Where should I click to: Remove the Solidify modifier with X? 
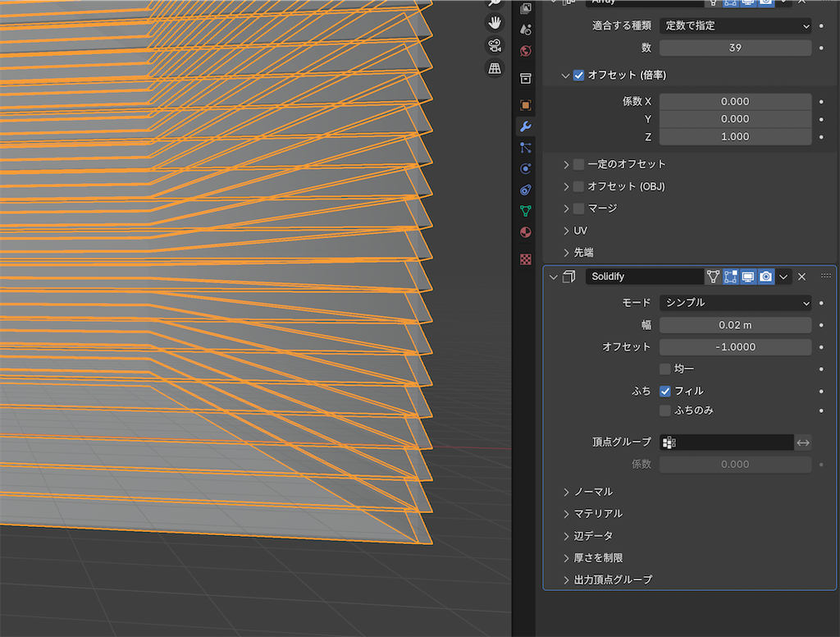tap(802, 277)
